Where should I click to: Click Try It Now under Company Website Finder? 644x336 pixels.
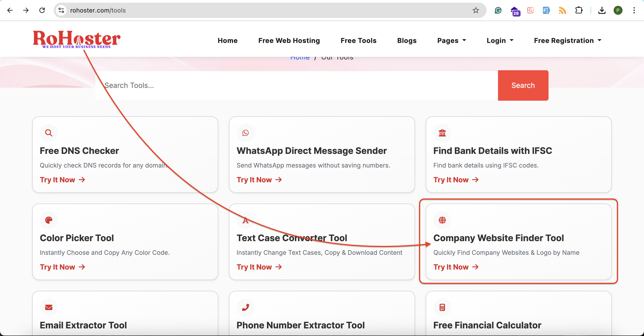pos(456,267)
